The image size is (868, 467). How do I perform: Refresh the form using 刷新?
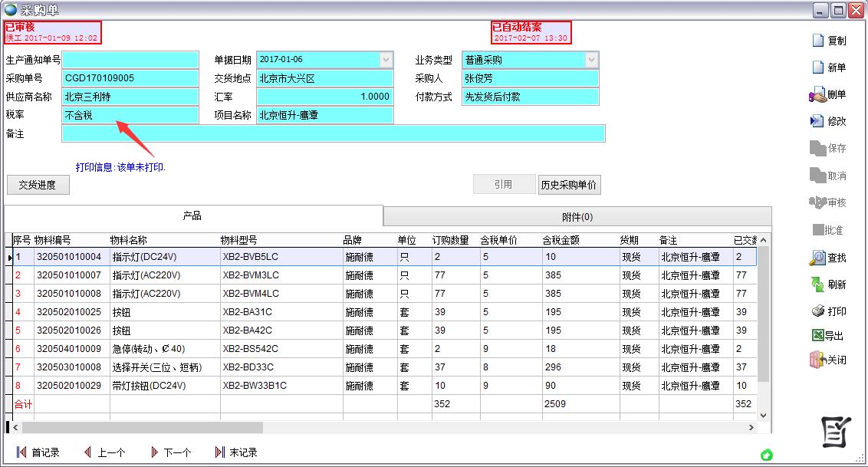[x=817, y=284]
